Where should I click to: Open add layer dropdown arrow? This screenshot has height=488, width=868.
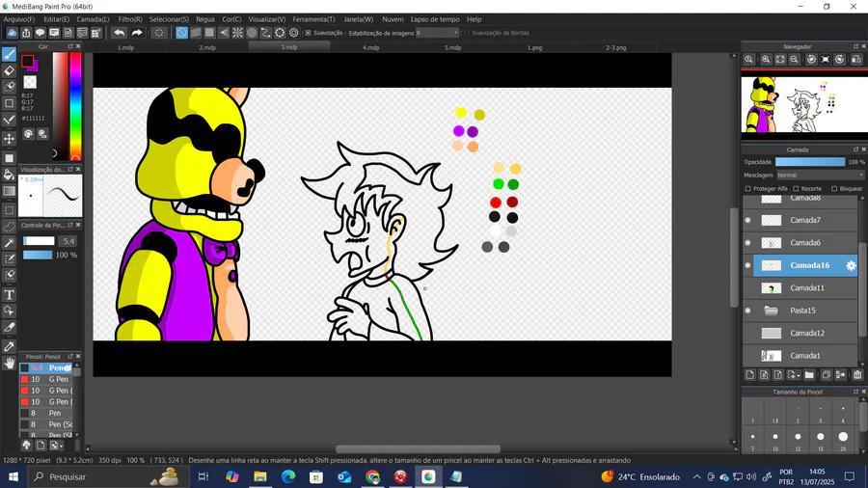(x=799, y=376)
